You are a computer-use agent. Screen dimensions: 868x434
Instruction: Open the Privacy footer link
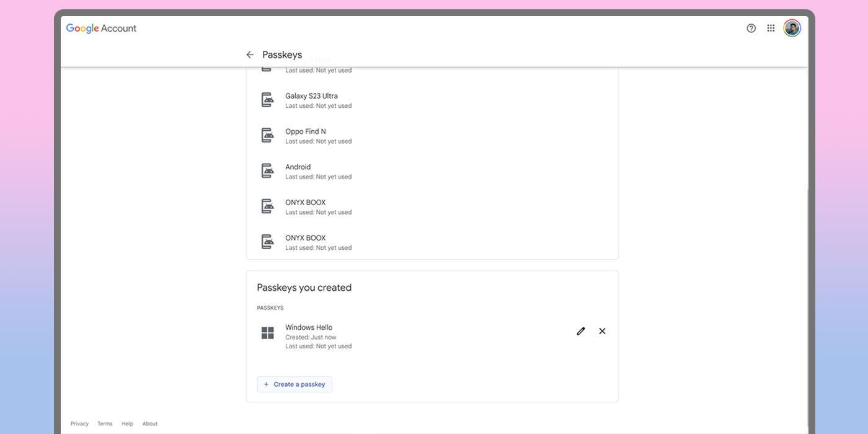pos(79,424)
